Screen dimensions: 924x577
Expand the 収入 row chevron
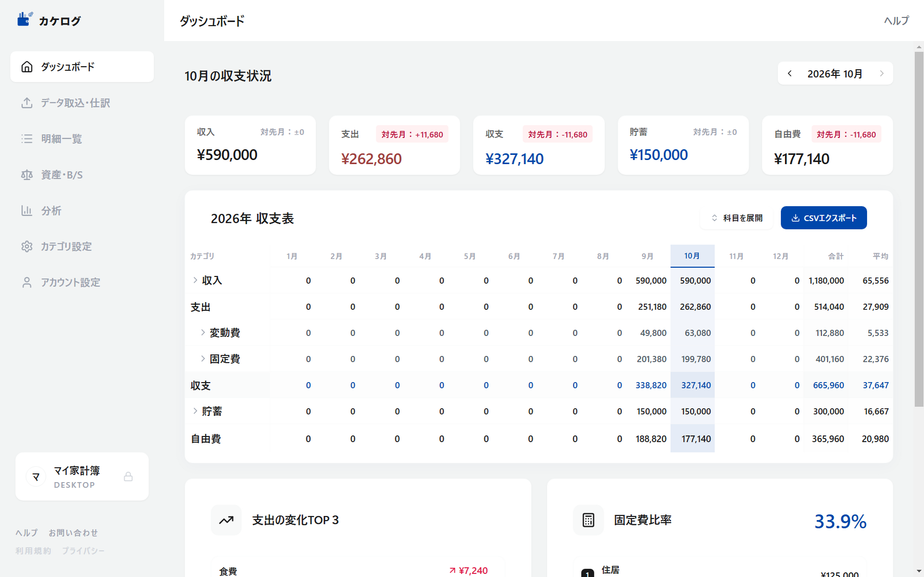(x=195, y=280)
